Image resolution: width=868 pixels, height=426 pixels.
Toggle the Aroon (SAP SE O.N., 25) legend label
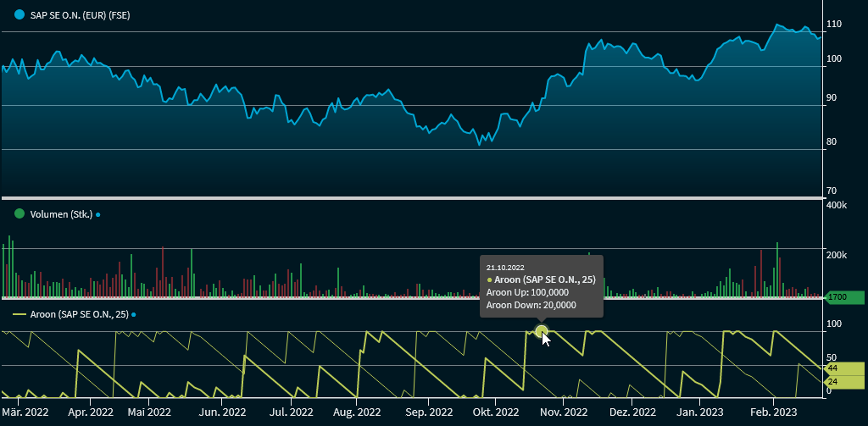tap(79, 314)
